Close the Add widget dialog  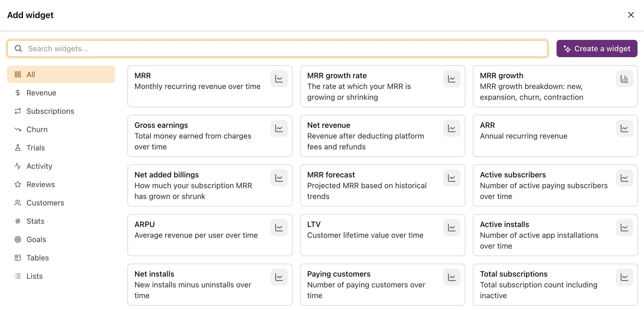tap(631, 15)
